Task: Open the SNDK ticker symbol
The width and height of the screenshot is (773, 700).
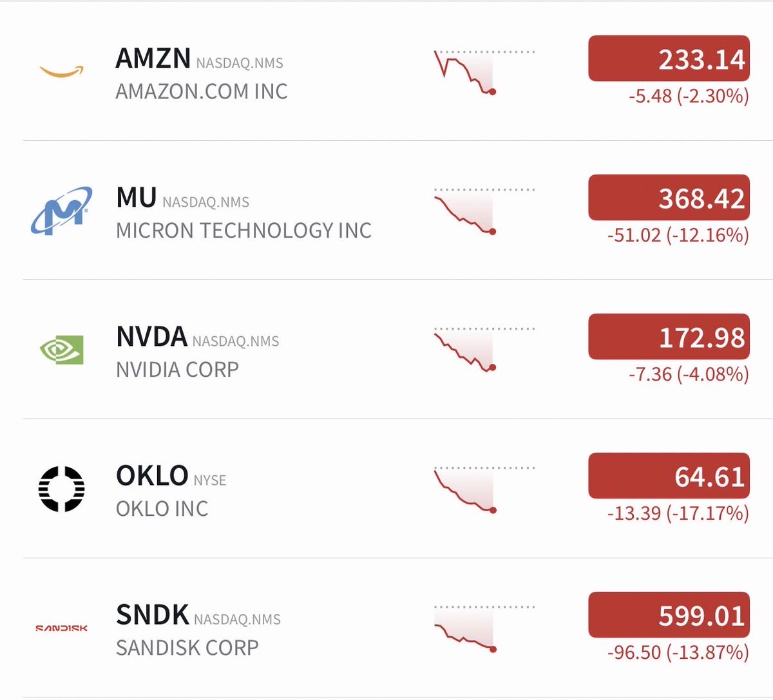Action: [153, 616]
